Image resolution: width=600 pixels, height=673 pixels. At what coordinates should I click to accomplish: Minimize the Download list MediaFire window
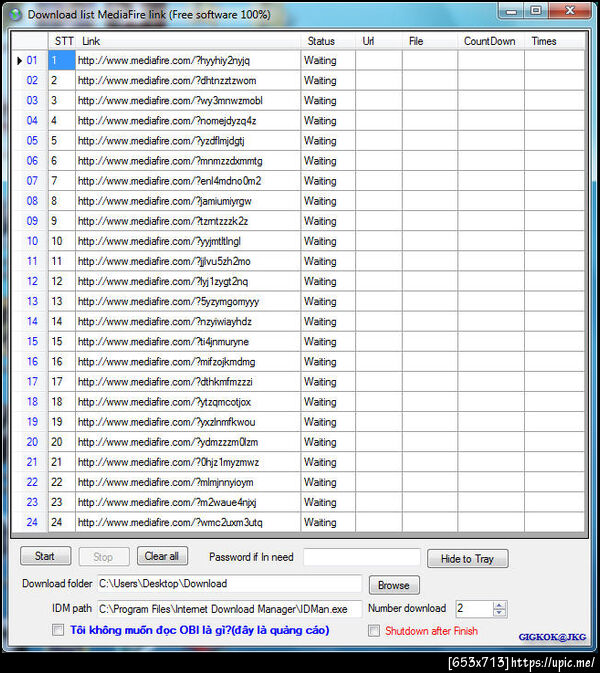tap(512, 11)
